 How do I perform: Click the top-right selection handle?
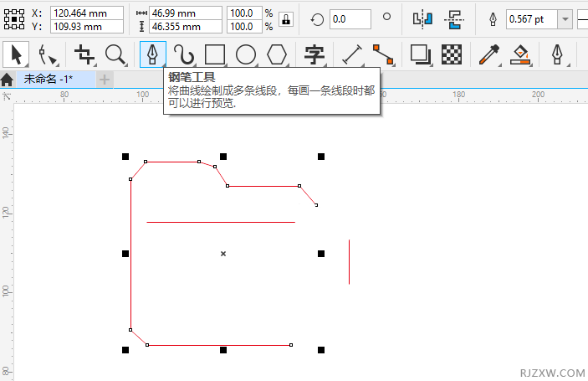[x=321, y=157]
